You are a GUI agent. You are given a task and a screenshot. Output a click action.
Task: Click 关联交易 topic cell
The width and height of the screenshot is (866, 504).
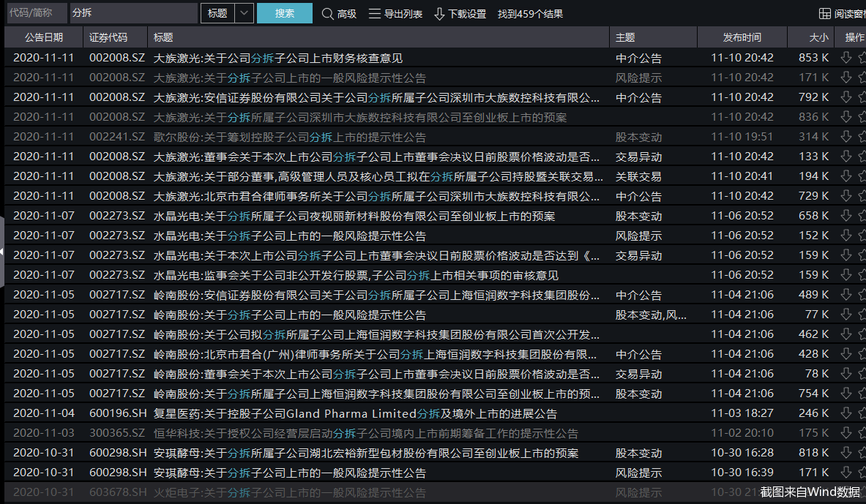[638, 176]
